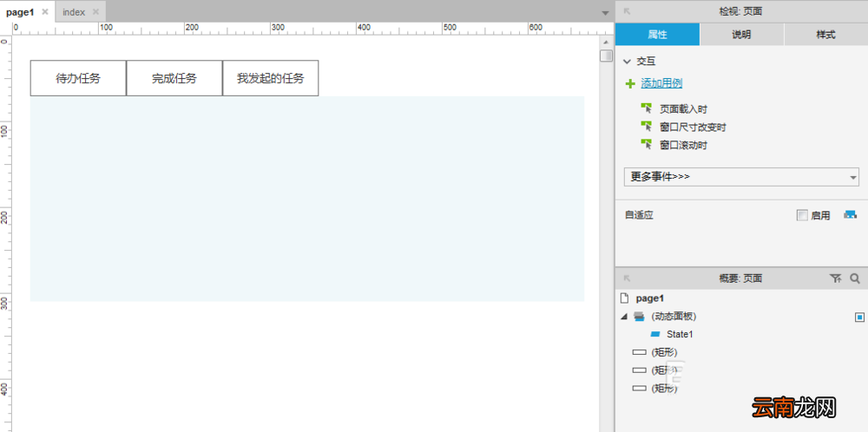Image resolution: width=868 pixels, height=432 pixels.
Task: Open the 更多事件>>> dropdown
Action: coord(741,177)
